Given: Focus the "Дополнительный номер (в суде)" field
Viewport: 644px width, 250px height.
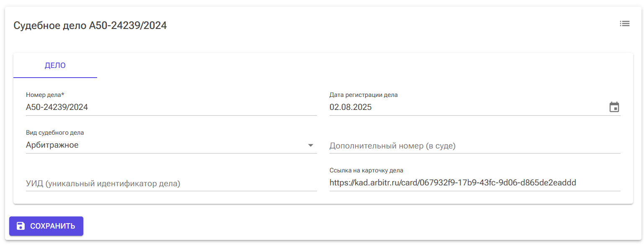Looking at the screenshot, I should (x=474, y=146).
